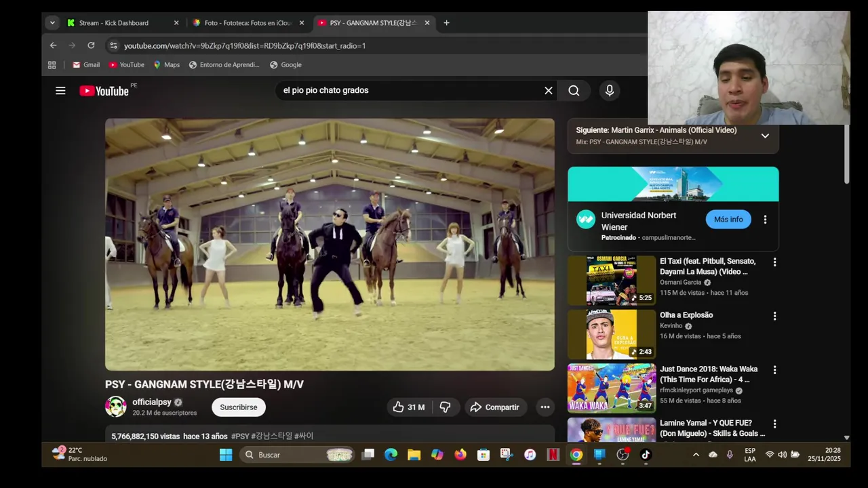
Task: Open the #PSY hashtag link
Action: pyautogui.click(x=240, y=436)
